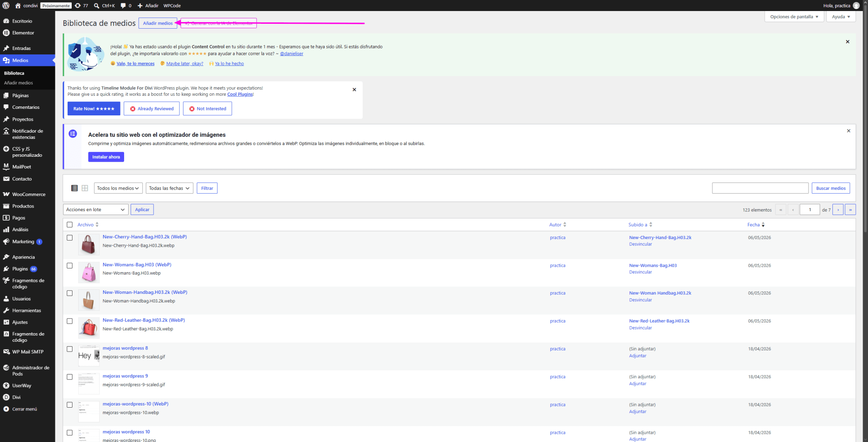
Task: Open Acciones en lote dropdown
Action: click(x=95, y=210)
